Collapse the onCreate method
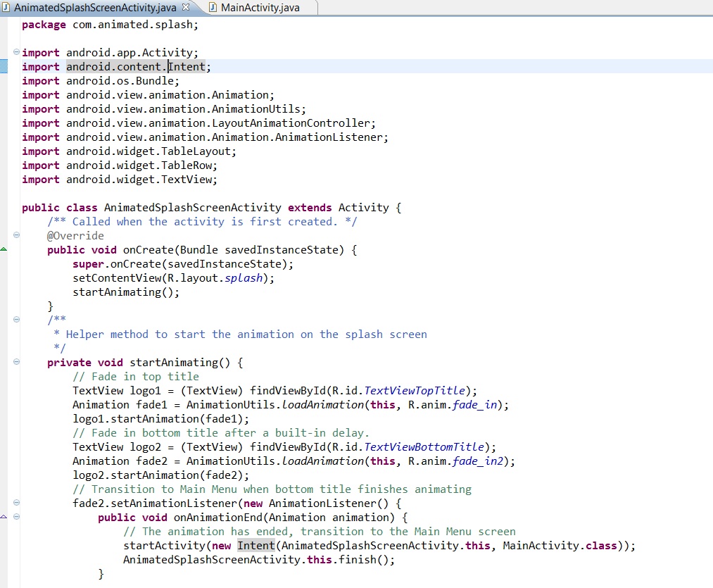Screen dimensions: 713x588 point(15,235)
